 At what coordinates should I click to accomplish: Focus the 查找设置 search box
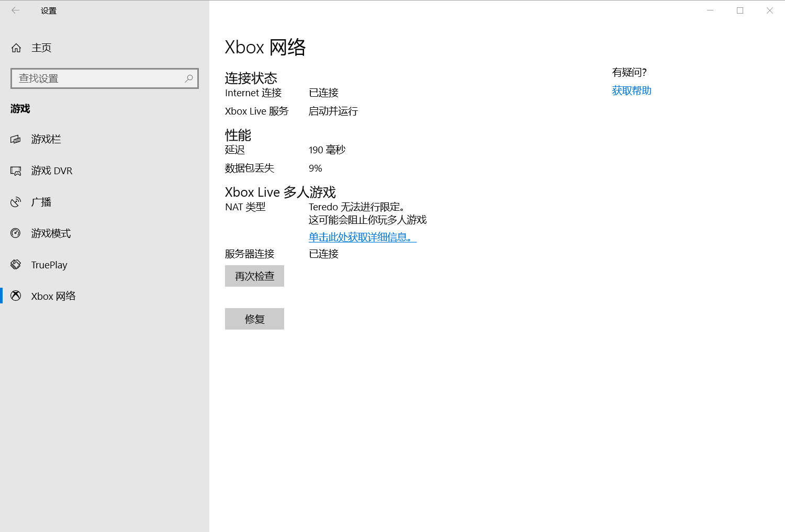coord(105,78)
